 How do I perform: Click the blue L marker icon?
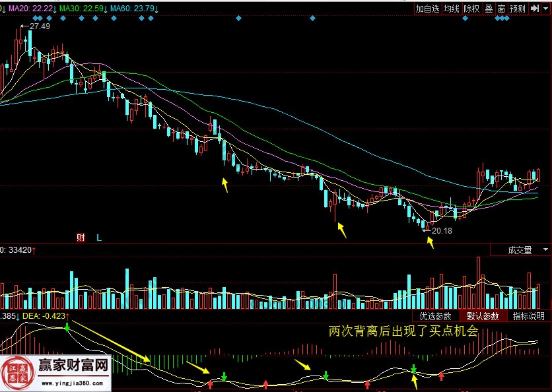99,237
